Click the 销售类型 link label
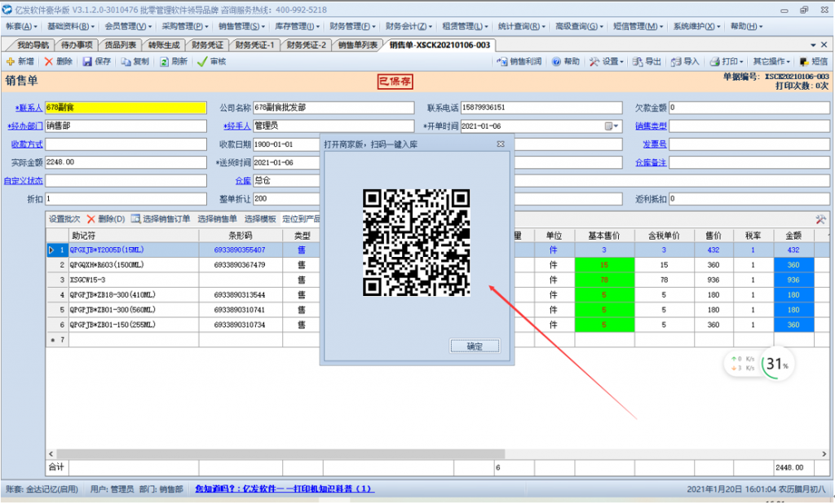835x504 pixels. click(x=651, y=126)
